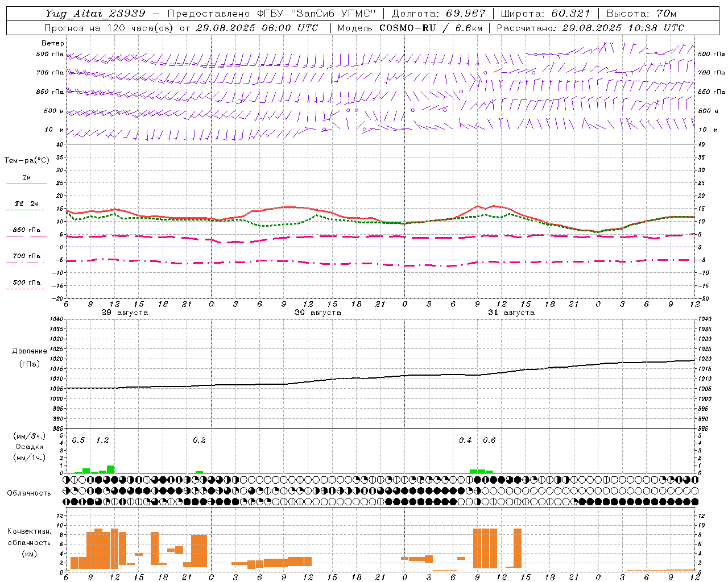The height and width of the screenshot is (582, 728).
Task: Click the Ветер panel label
Action: click(53, 43)
